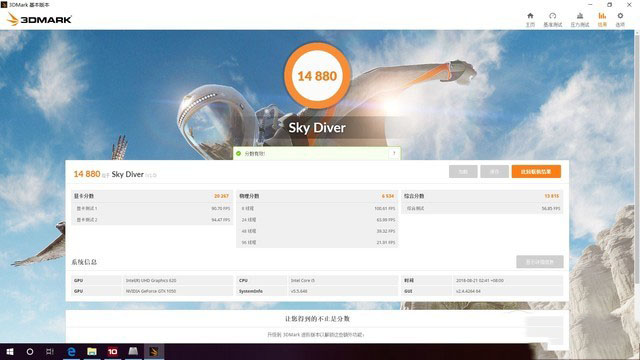Click the SystemInfo version v5.5.646

coord(299,291)
